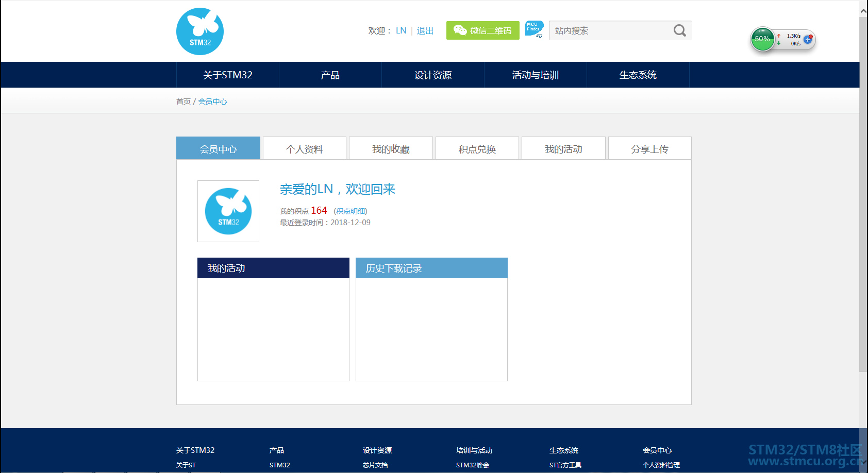Click footer heading 产品

[x=277, y=450]
